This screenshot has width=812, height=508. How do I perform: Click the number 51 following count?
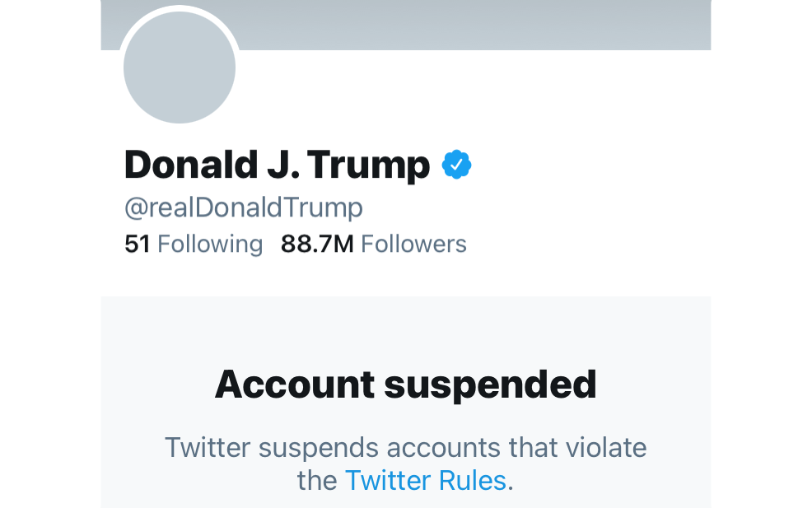click(137, 244)
